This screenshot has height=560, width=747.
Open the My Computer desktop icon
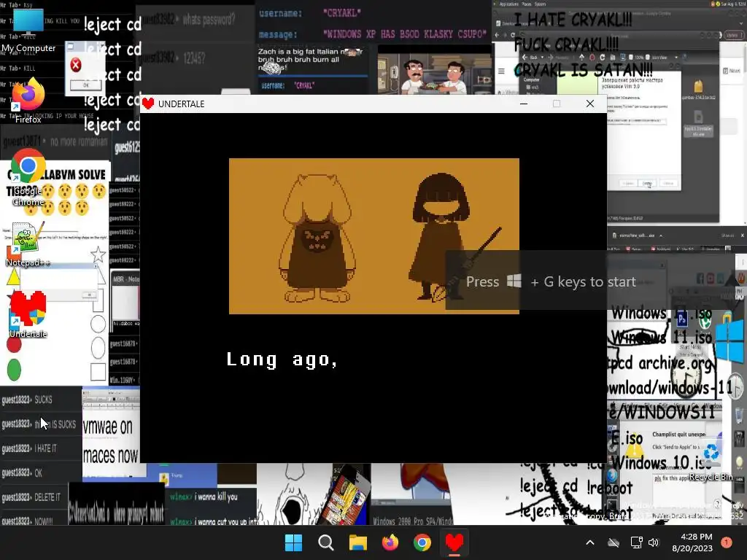tap(28, 31)
